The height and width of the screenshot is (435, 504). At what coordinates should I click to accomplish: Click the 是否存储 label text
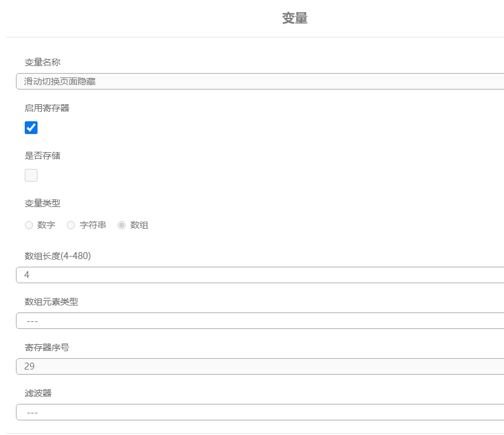coord(43,156)
